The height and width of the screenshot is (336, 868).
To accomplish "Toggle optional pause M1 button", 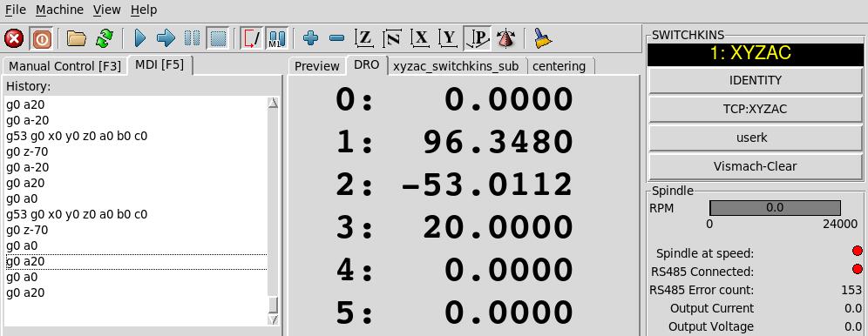I will pyautogui.click(x=277, y=38).
